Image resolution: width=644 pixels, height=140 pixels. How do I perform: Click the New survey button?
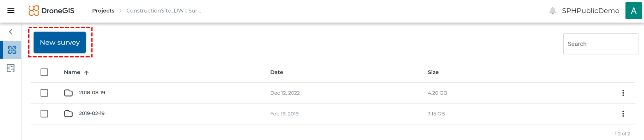(x=60, y=42)
